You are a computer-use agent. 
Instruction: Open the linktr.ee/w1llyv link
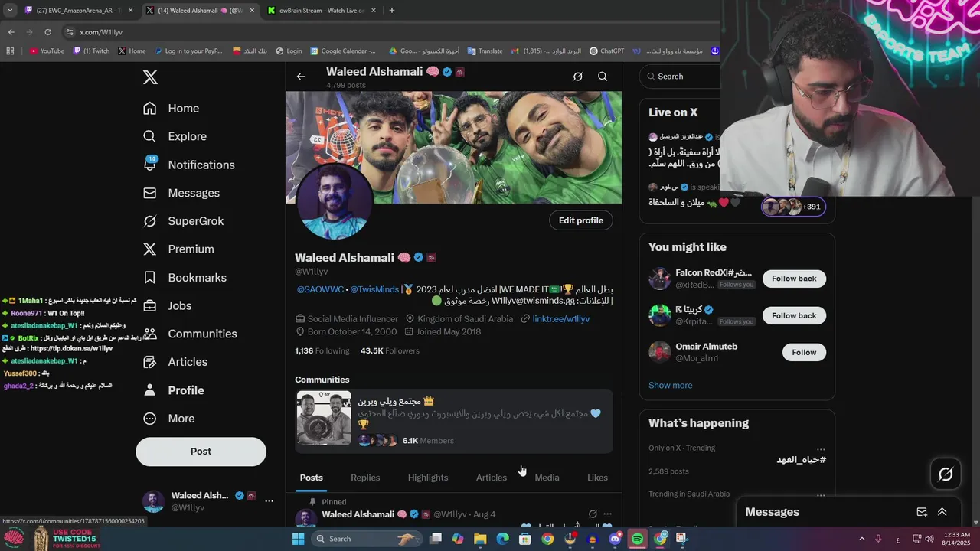(x=561, y=318)
